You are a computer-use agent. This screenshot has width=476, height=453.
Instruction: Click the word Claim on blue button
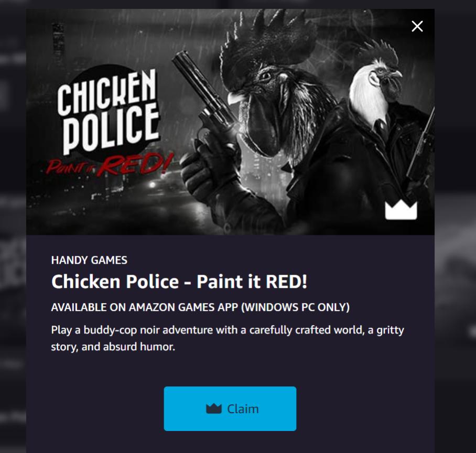[243, 409]
